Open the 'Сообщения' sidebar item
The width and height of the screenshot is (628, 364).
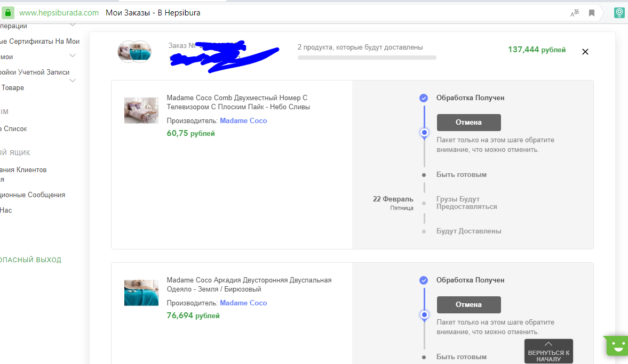click(33, 195)
